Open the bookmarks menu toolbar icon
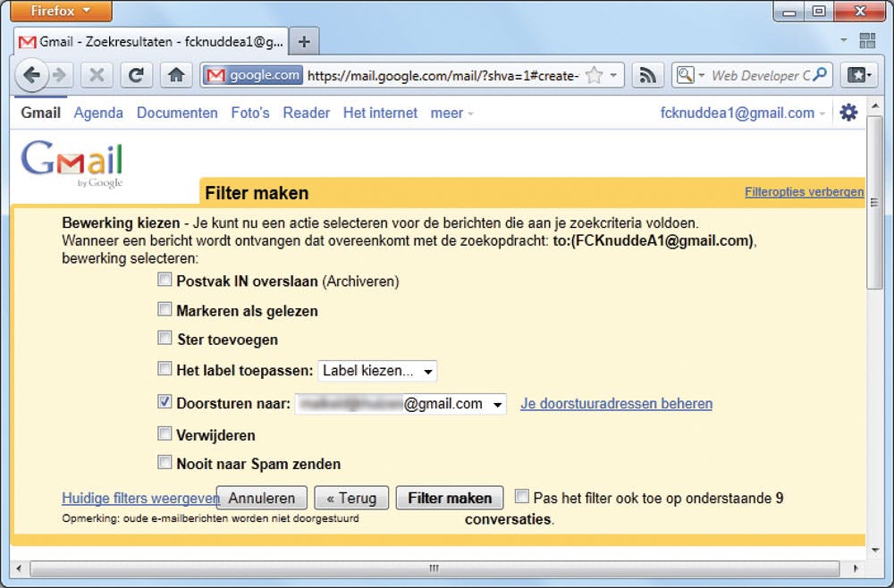 pyautogui.click(x=858, y=75)
